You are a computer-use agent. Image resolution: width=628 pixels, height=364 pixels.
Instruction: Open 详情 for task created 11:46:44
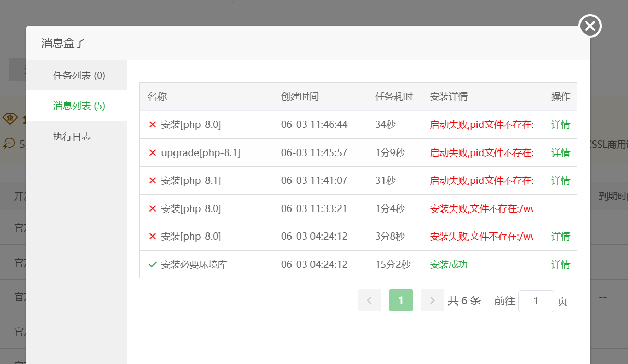pyautogui.click(x=561, y=125)
